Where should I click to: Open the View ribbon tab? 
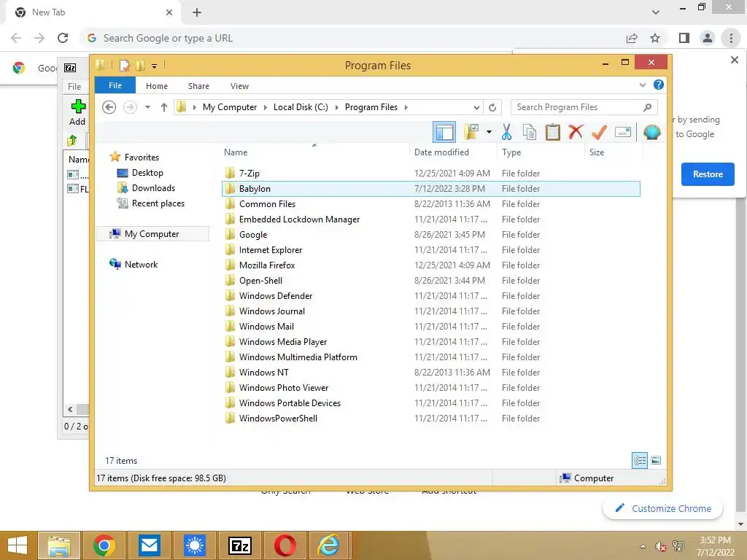[239, 86]
